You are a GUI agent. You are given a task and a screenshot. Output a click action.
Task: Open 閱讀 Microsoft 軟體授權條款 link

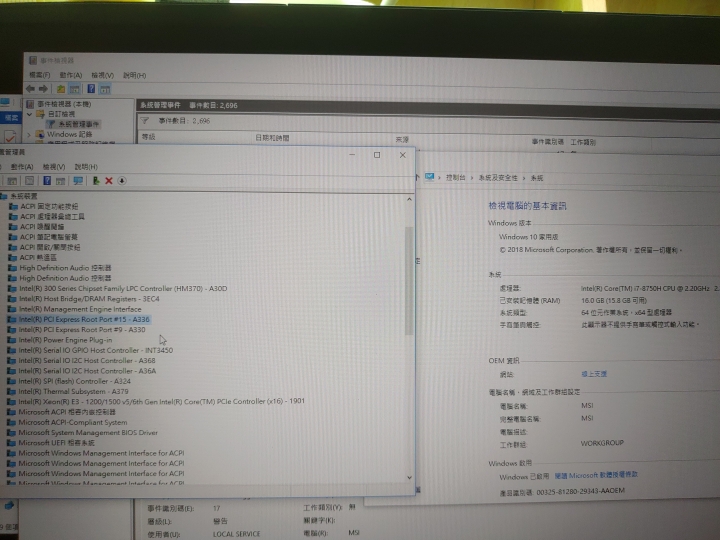click(x=596, y=475)
